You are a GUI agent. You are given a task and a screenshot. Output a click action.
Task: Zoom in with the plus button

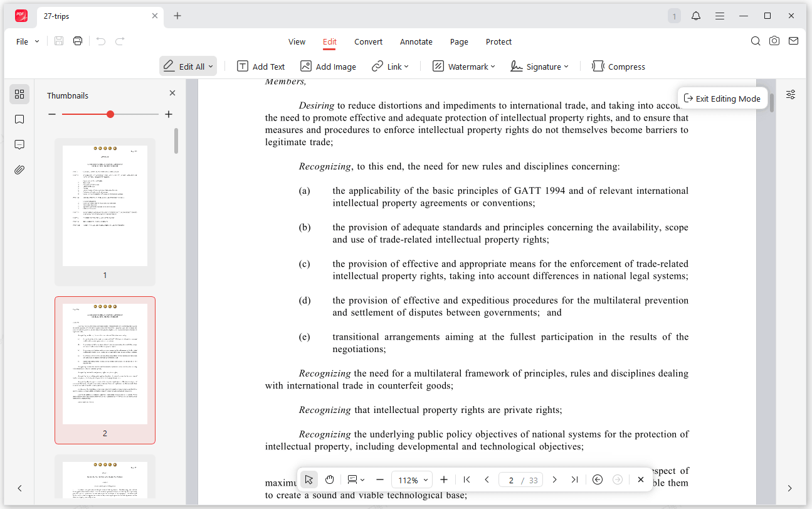444,480
